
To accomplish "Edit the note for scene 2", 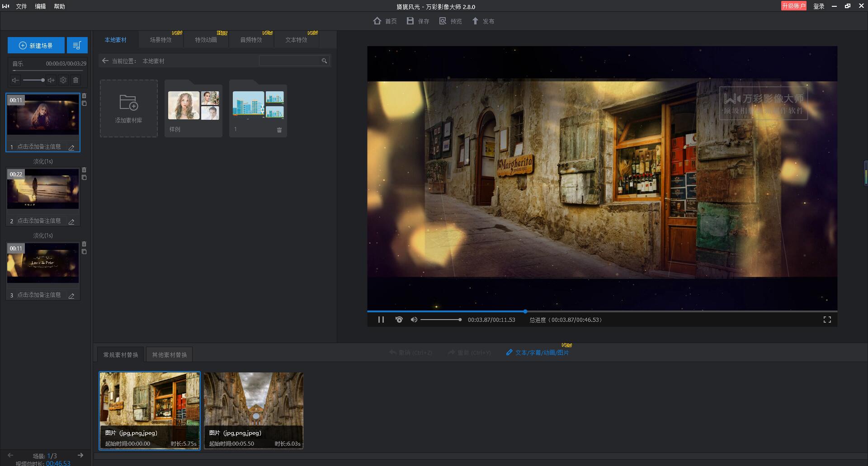I will point(71,221).
